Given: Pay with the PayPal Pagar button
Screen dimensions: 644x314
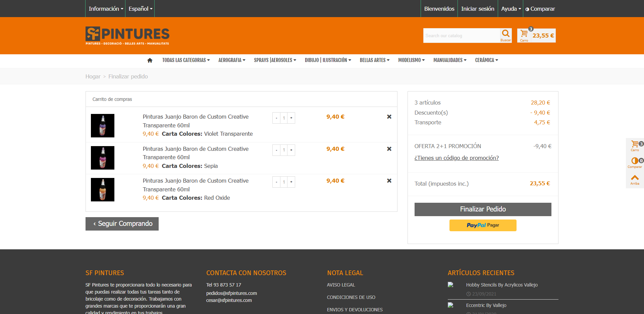Looking at the screenshot, I should (483, 225).
